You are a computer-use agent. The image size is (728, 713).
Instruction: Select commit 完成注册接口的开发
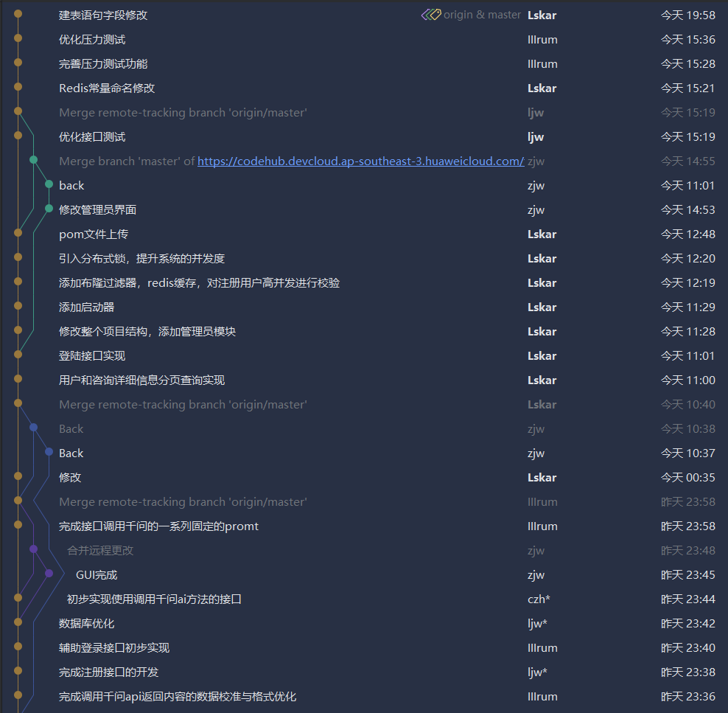(x=108, y=672)
